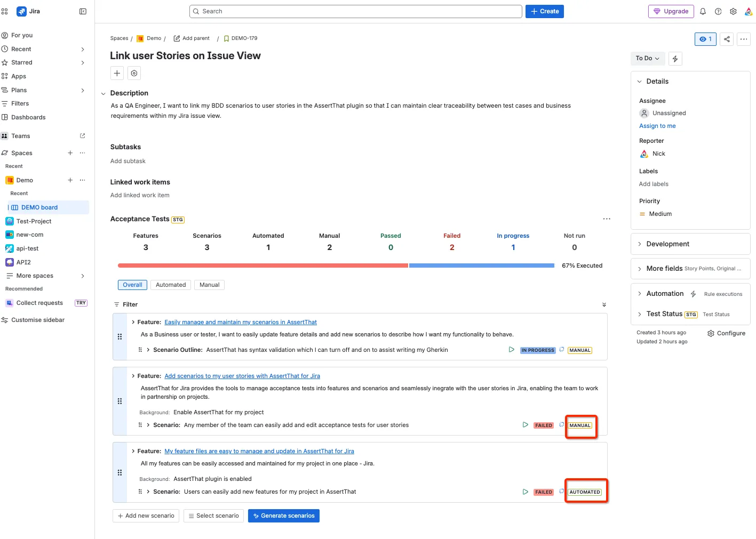Open the more actions ellipsis near share
The image size is (756, 539).
pyautogui.click(x=744, y=39)
